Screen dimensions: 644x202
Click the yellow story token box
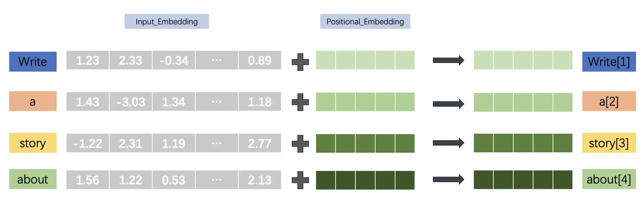pyautogui.click(x=33, y=143)
